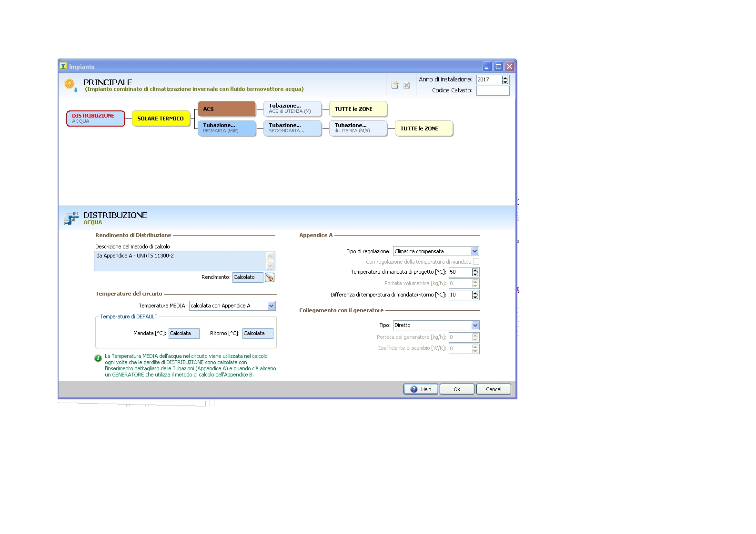Open Help from the bottom button
The height and width of the screenshot is (534, 756).
421,389
